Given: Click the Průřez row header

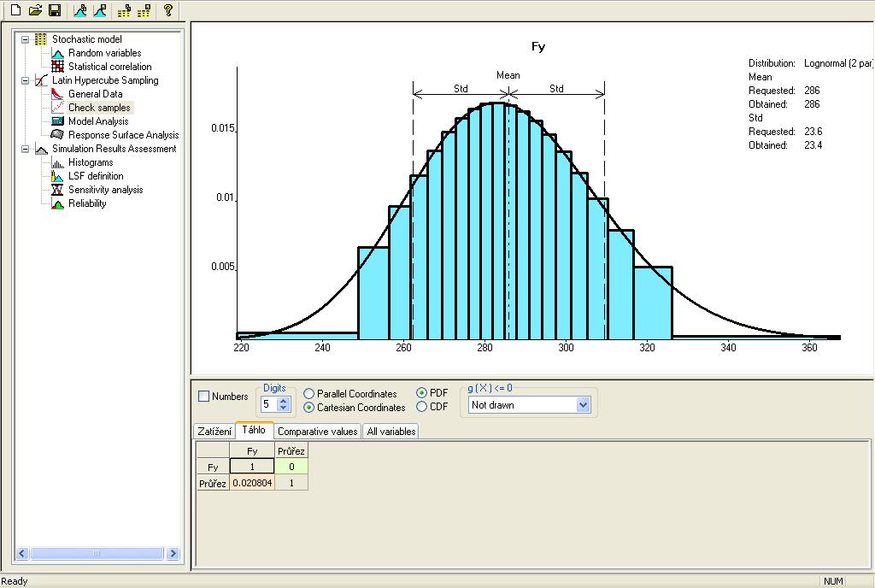Looking at the screenshot, I should (213, 483).
